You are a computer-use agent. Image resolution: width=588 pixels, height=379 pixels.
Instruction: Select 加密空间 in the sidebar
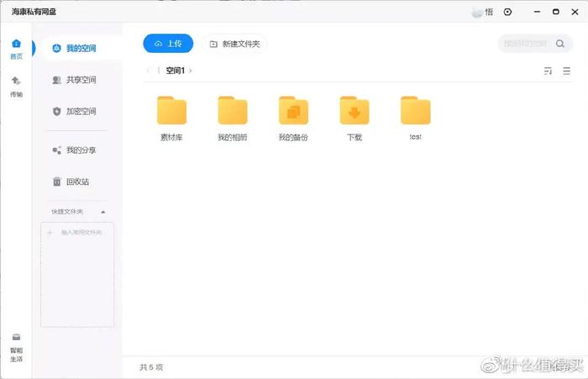[x=75, y=111]
